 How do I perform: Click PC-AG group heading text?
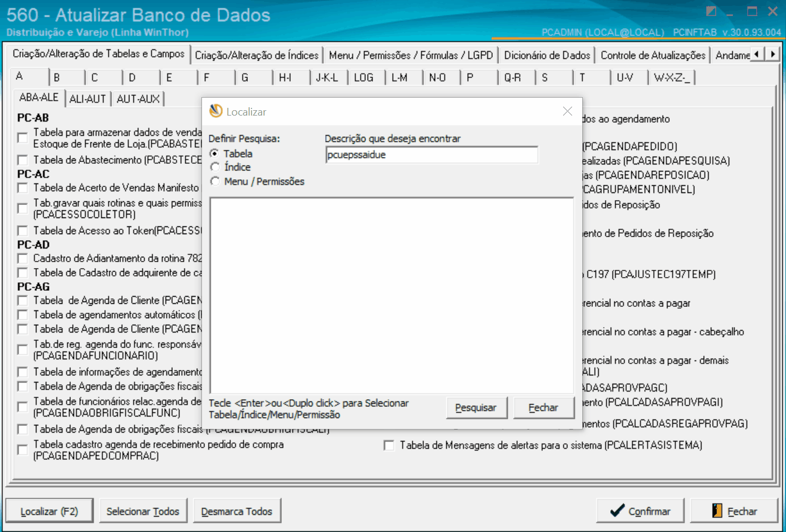[33, 287]
